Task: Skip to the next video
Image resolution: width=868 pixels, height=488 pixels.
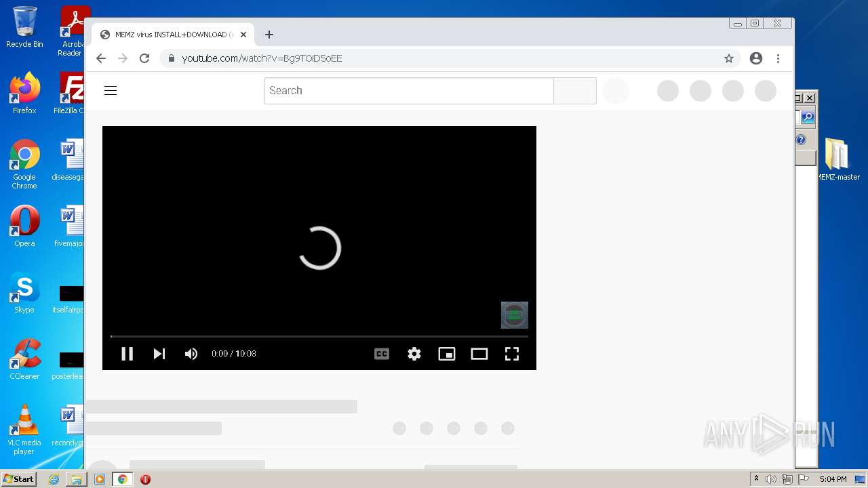Action: click(x=159, y=353)
